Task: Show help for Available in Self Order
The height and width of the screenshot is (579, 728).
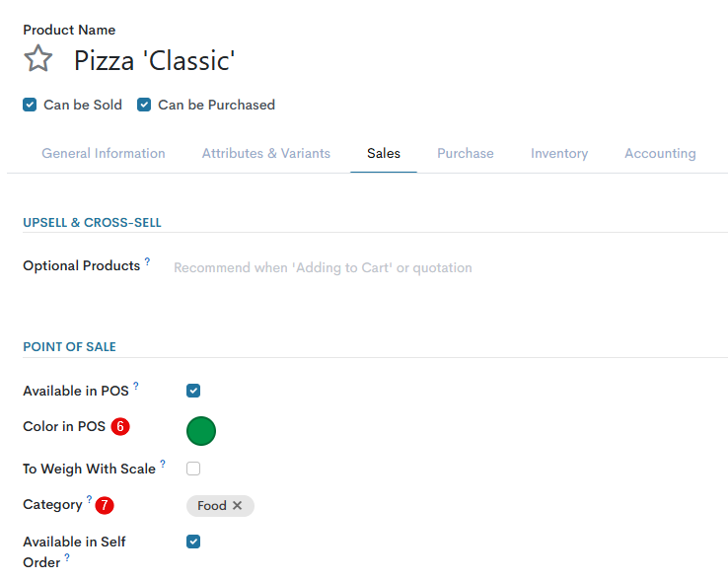Action: (x=67, y=558)
